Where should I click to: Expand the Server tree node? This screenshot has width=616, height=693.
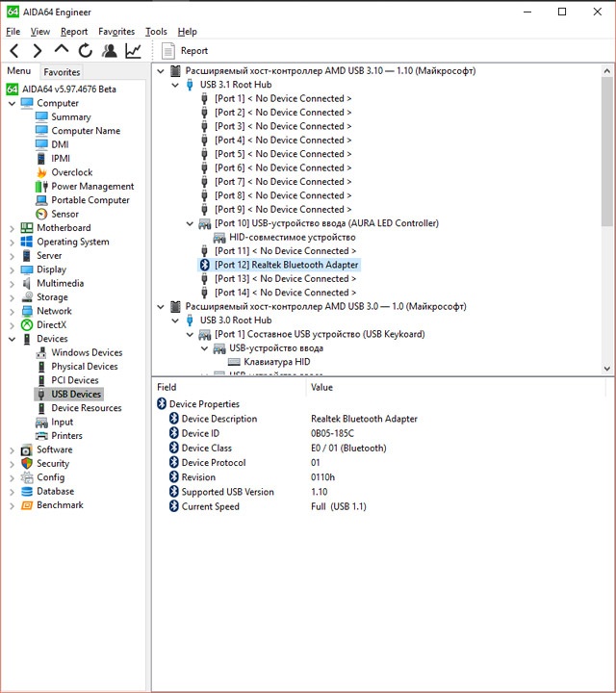tap(12, 256)
